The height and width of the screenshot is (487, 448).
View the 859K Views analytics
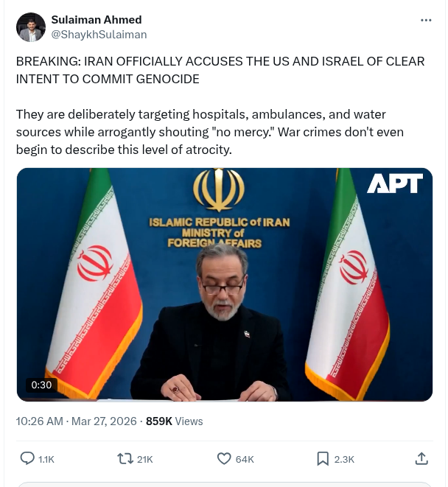[175, 421]
